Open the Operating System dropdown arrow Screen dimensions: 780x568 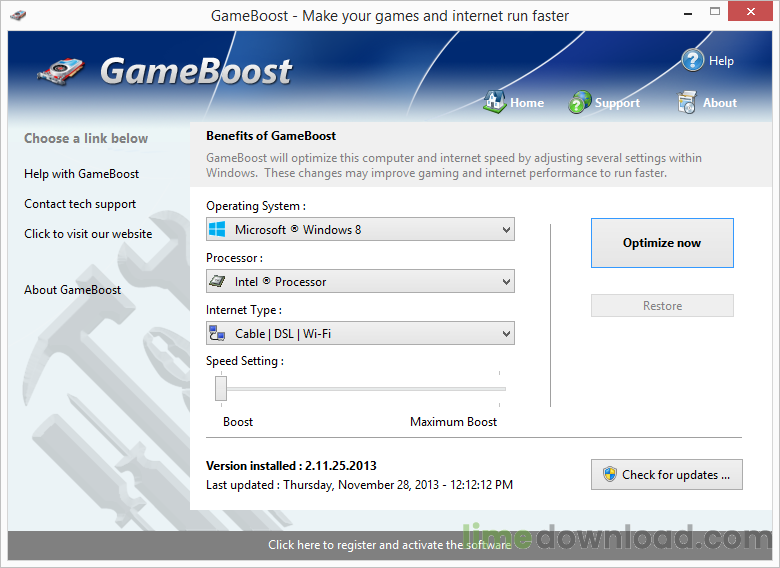(x=506, y=230)
